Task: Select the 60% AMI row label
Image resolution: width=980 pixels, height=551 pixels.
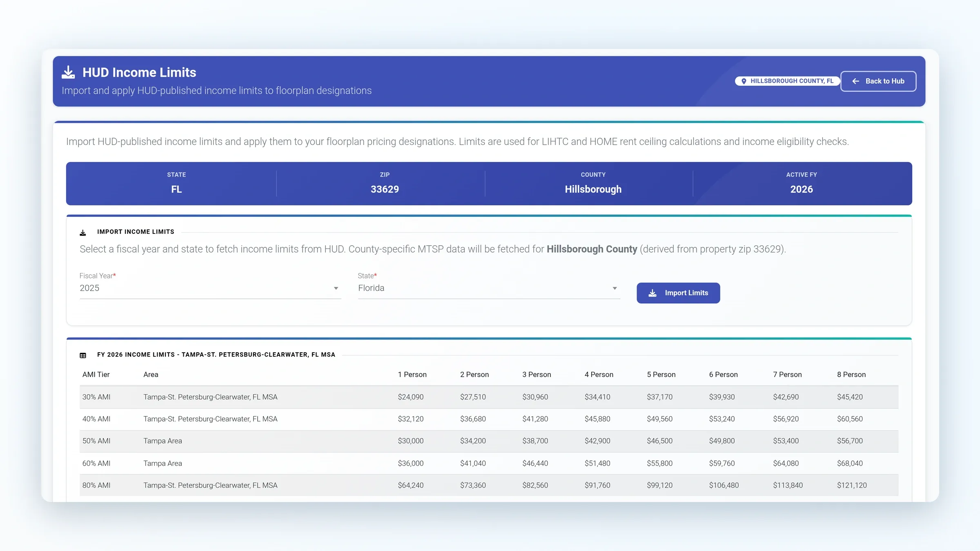Action: coord(96,464)
